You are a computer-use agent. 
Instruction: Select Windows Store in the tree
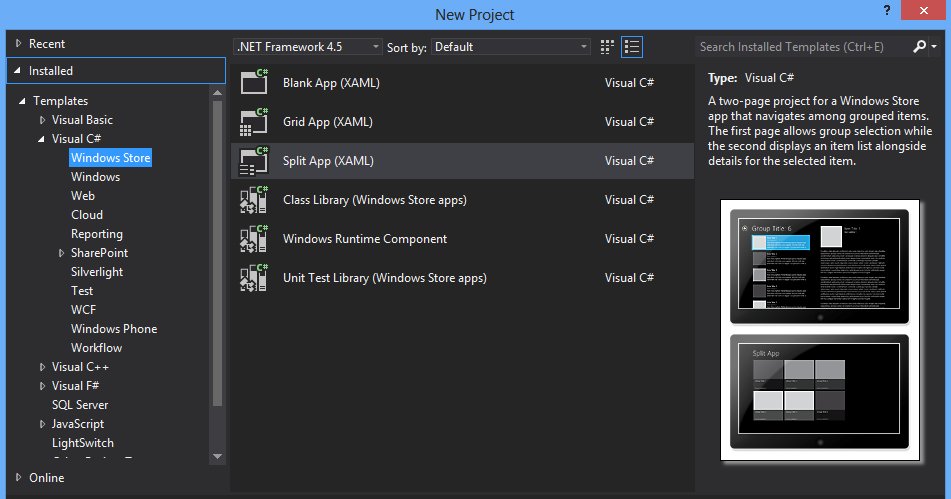pyautogui.click(x=110, y=158)
